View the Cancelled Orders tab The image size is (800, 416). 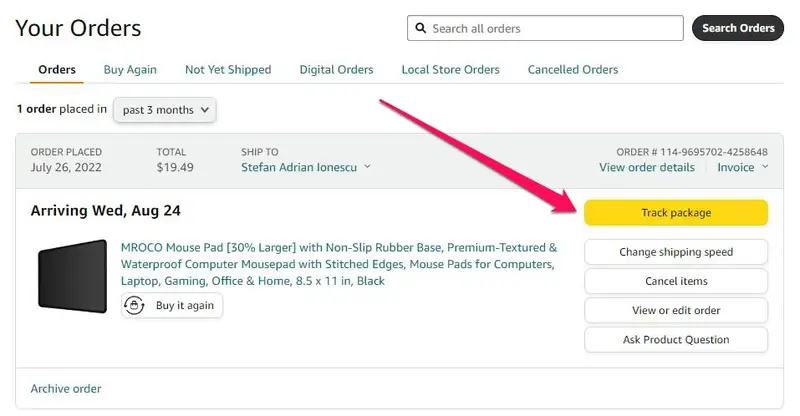tap(573, 69)
